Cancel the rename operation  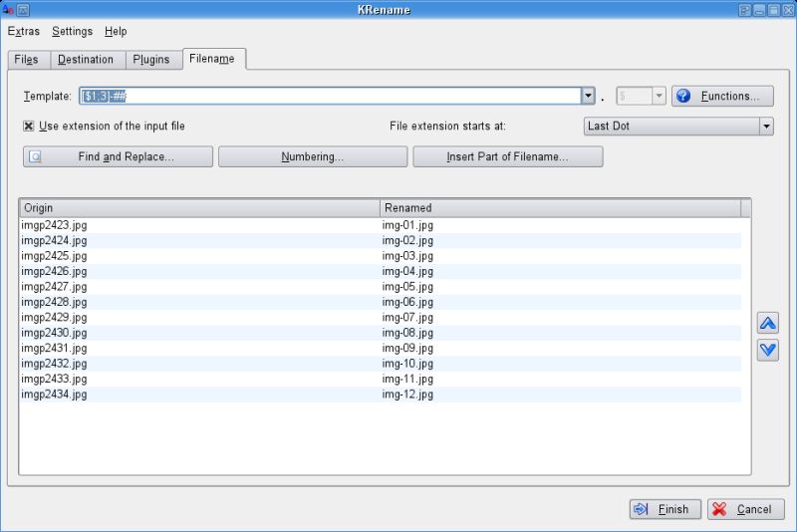(745, 509)
